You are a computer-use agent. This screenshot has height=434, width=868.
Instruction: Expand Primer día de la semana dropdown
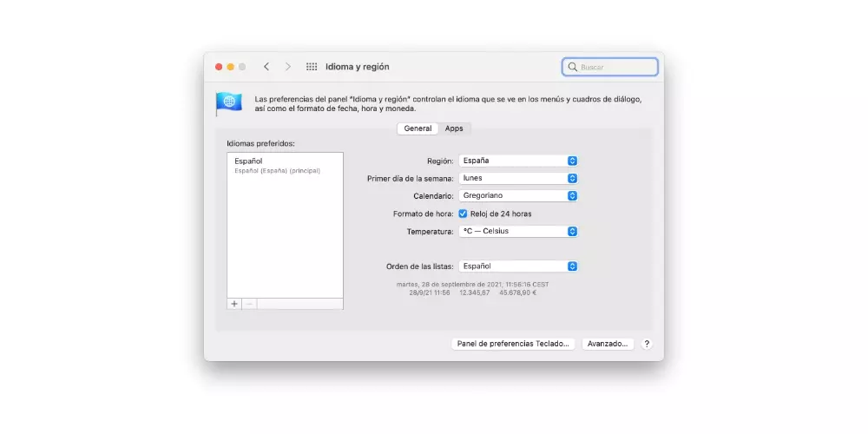(518, 178)
